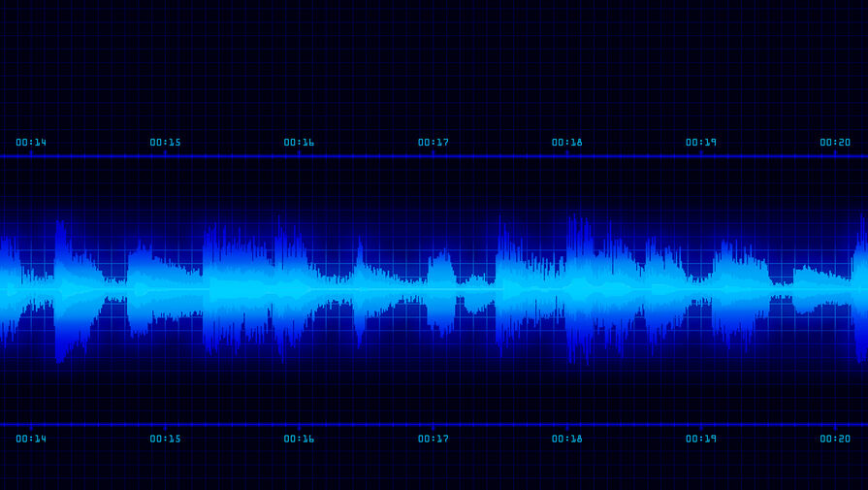The image size is (868, 490).
Task: Seek to 00:18 using the top ruler
Action: click(x=567, y=143)
